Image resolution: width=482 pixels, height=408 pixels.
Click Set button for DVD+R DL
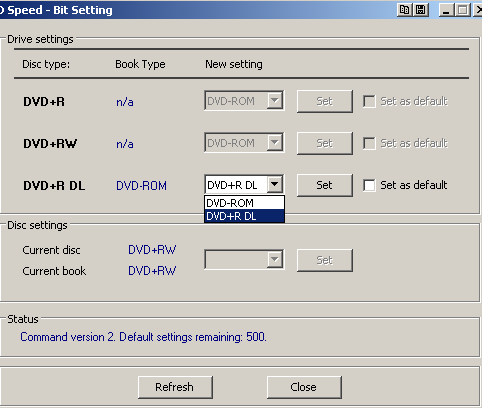(x=325, y=185)
